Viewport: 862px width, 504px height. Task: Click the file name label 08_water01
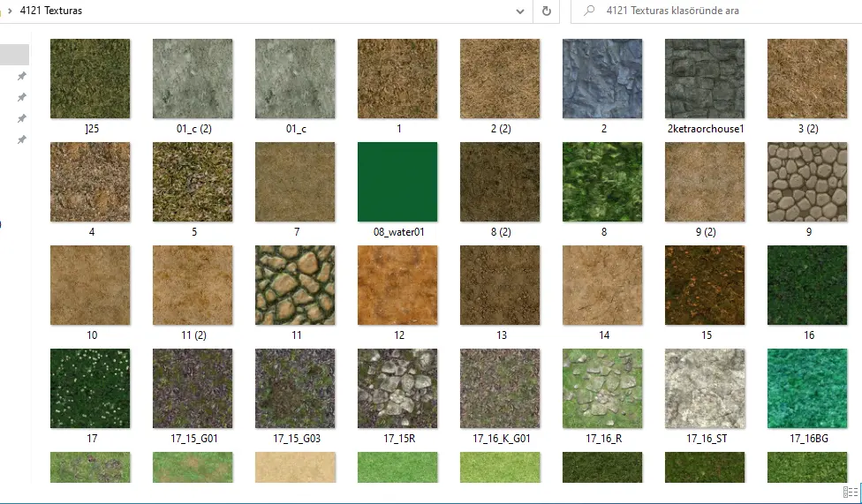(x=398, y=232)
